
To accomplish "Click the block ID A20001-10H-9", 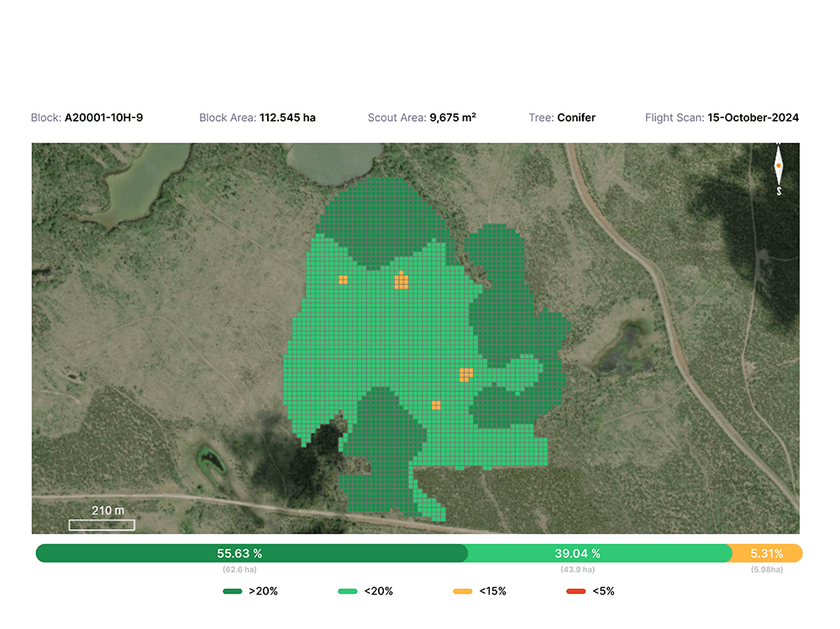I will (103, 118).
